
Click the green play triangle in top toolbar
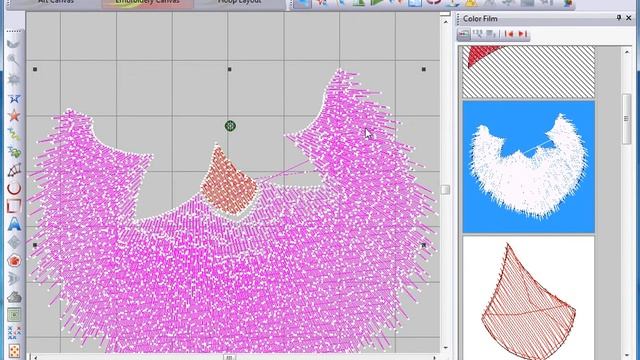click(376, 2)
